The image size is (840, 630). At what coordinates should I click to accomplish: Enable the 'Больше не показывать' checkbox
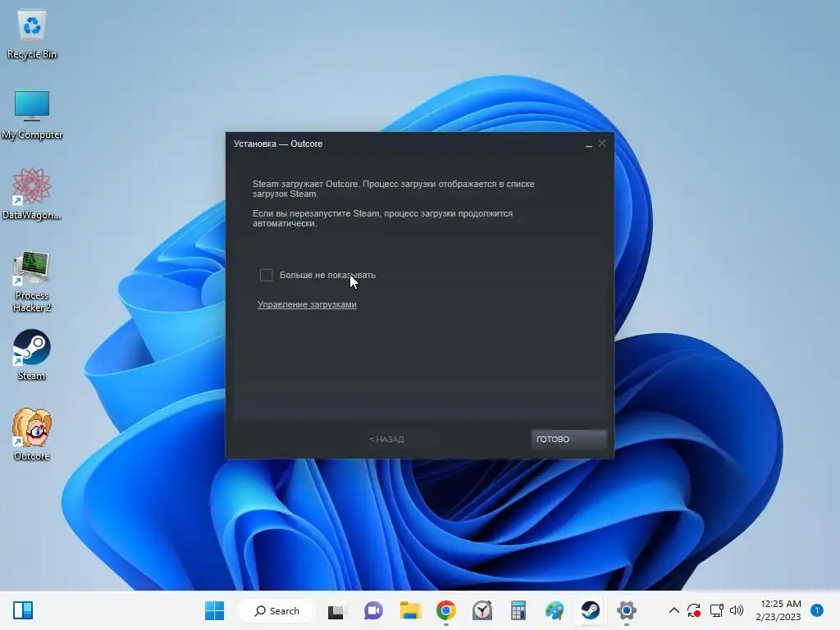coord(267,275)
